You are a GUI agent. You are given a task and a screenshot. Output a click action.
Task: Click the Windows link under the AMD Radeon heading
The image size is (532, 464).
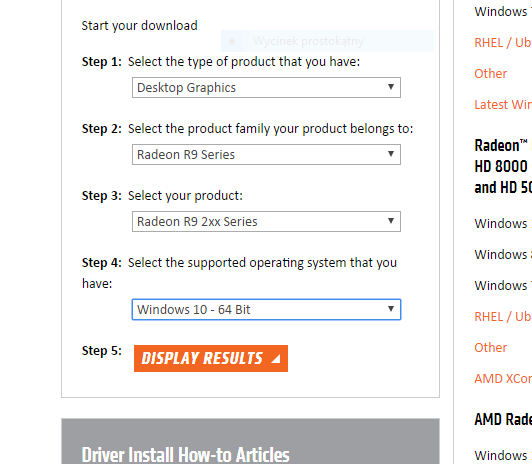pos(503,455)
